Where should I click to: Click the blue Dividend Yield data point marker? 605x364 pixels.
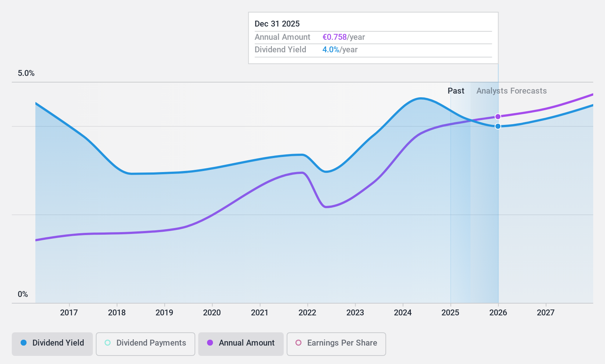coord(498,126)
